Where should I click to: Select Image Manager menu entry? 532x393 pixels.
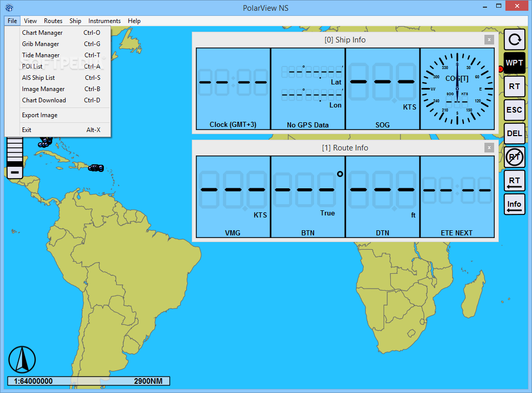tap(58, 89)
